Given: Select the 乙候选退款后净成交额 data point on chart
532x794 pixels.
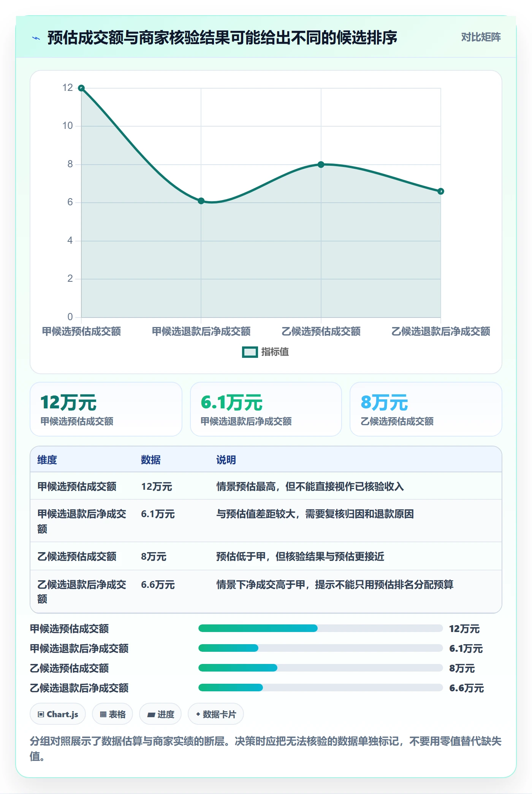Looking at the screenshot, I should (441, 191).
